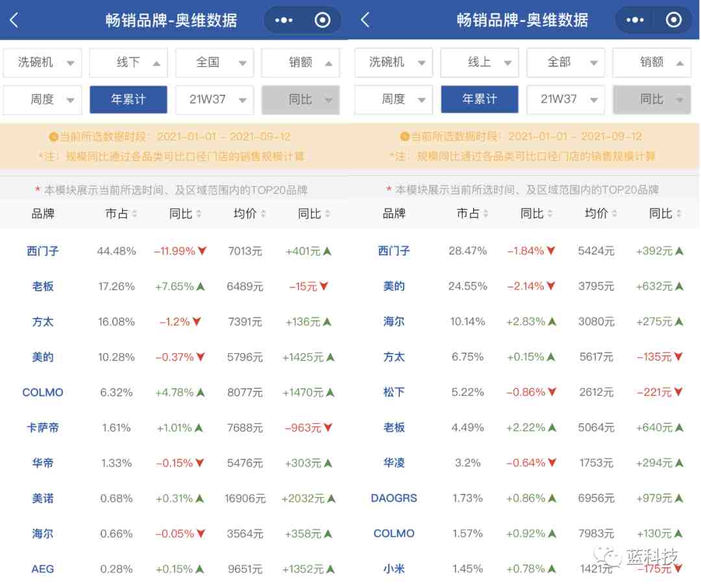701x588 pixels.
Task: Open 21W37 week dropdown in right panel
Action: click(565, 99)
